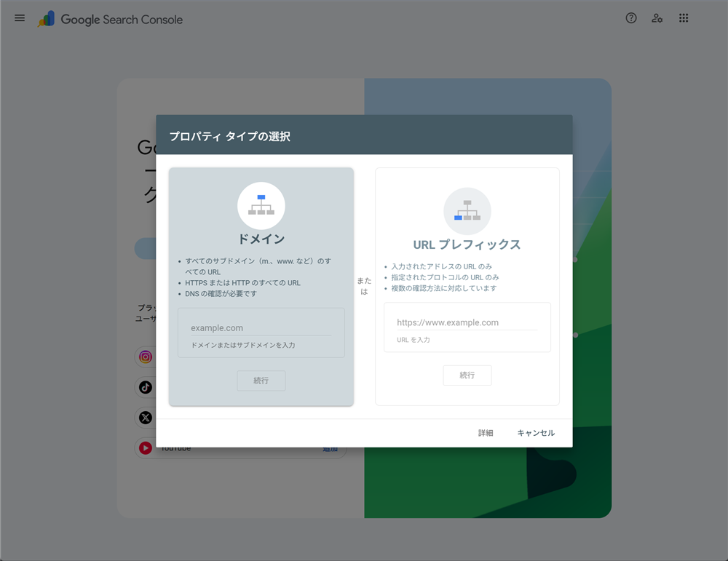Click キャンセル to close the dialog
728x561 pixels.
click(x=536, y=432)
